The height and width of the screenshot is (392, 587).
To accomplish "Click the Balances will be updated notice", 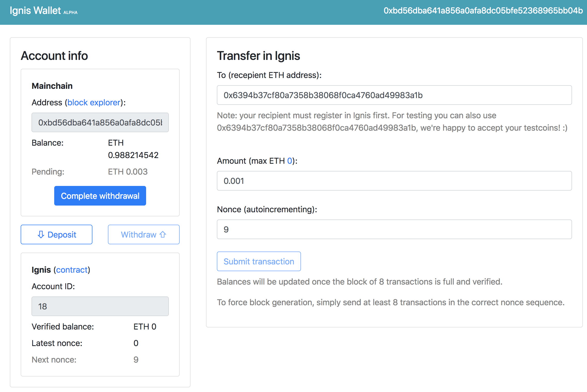I will point(360,282).
